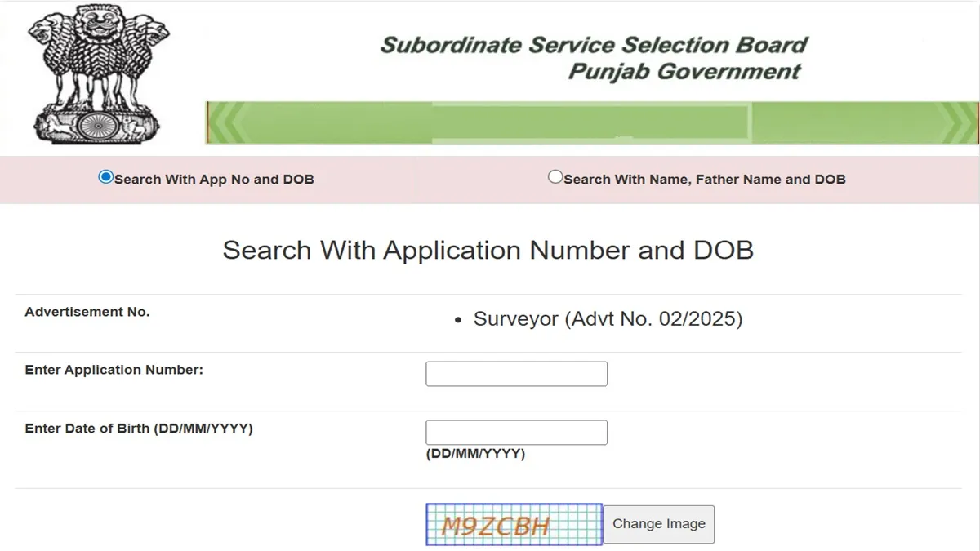Click the "Search With App No and DOB" label text

[x=214, y=180]
